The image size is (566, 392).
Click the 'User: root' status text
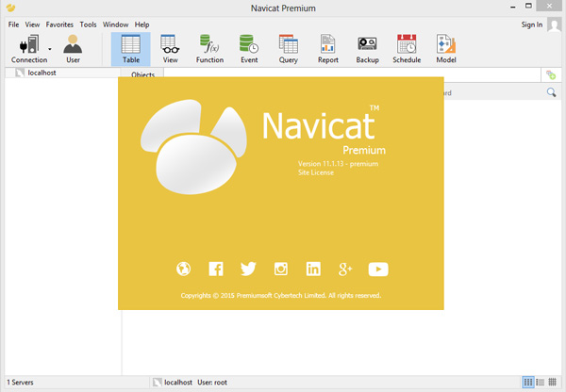click(212, 383)
